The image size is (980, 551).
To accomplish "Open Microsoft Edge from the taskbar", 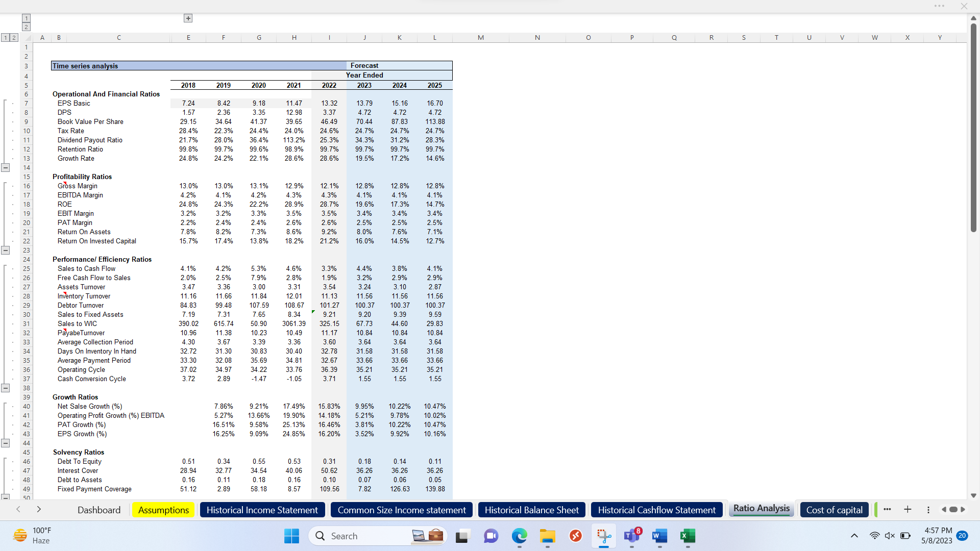I will point(519,536).
